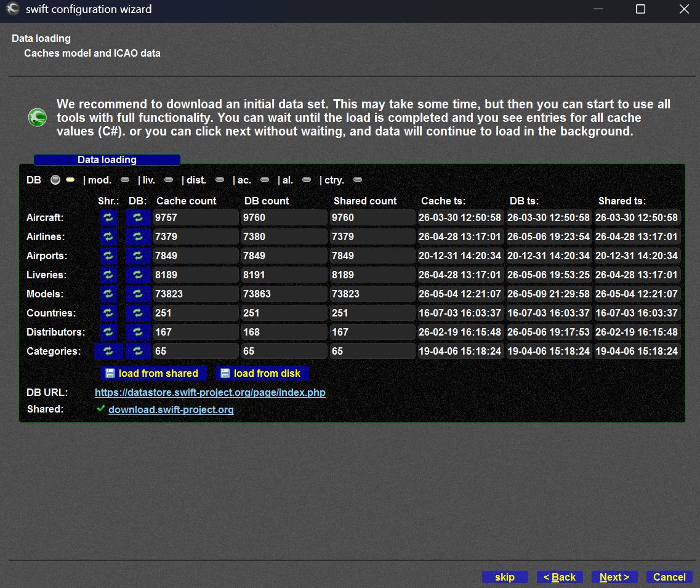Reload Aircraft data from shared (Shr) icon
Image resolution: width=700 pixels, height=588 pixels.
click(x=108, y=217)
